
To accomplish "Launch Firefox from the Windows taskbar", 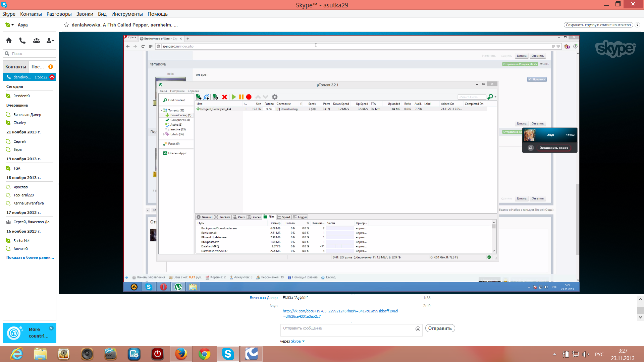I will pyautogui.click(x=181, y=354).
